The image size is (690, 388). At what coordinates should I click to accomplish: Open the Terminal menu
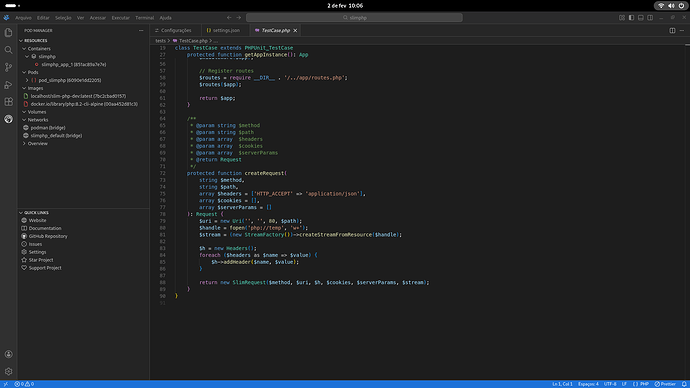point(144,18)
